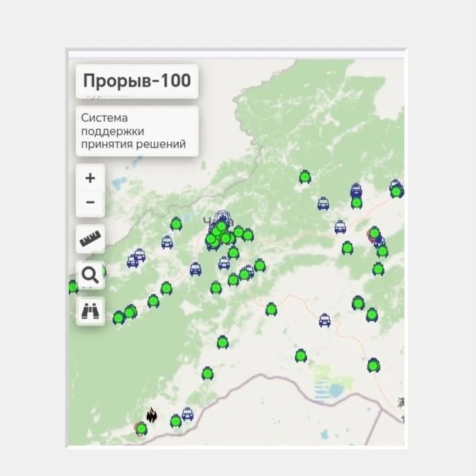The height and width of the screenshot is (476, 476).
Task: Select the northernmost green marker on map
Action: pyautogui.click(x=305, y=177)
